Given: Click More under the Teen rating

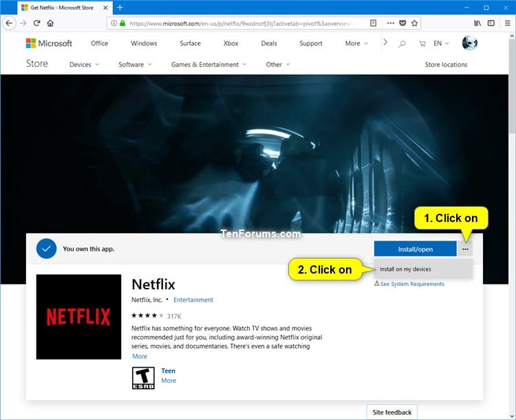Looking at the screenshot, I should (x=169, y=381).
